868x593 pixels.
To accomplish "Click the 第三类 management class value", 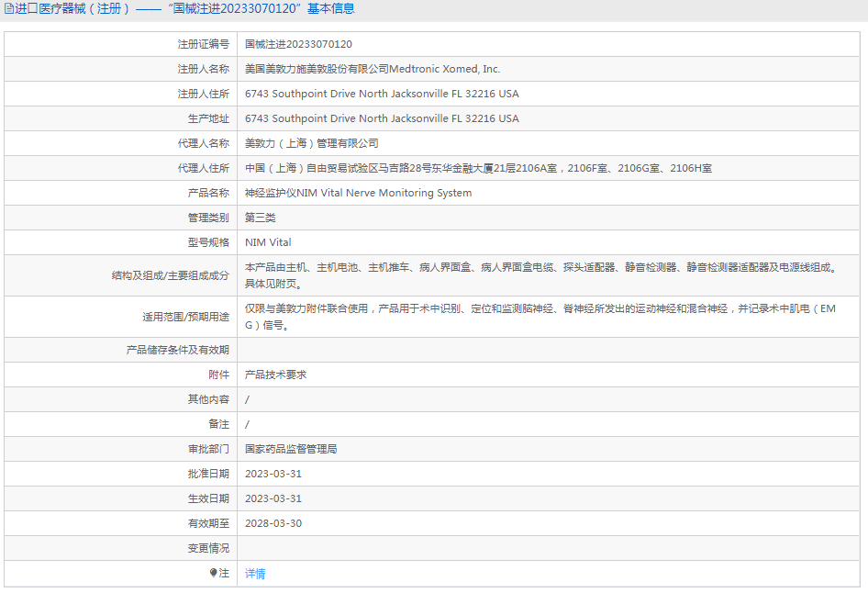I will click(x=261, y=218).
